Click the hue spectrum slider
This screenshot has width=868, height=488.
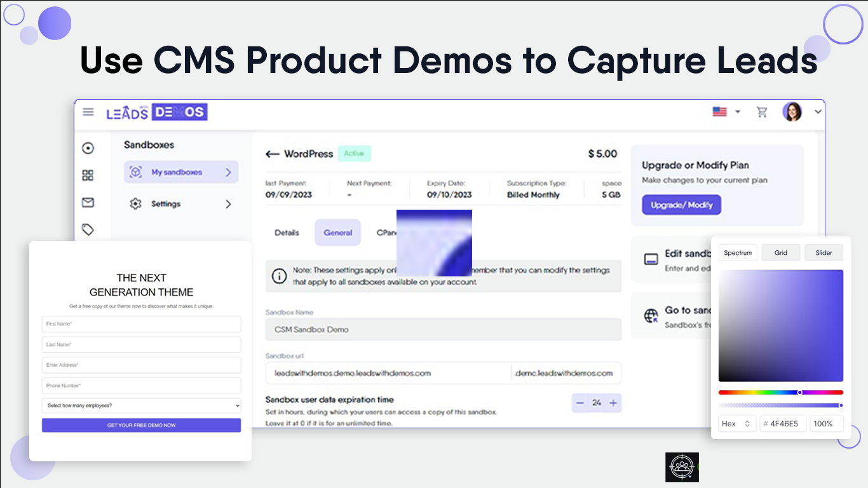click(780, 392)
